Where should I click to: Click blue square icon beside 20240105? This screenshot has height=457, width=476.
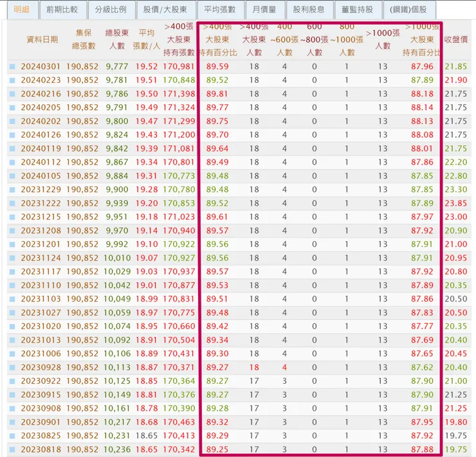coord(12,176)
